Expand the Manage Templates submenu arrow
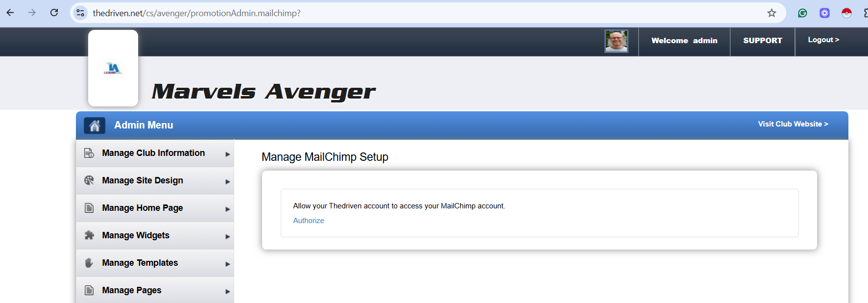868x303 pixels. click(227, 264)
